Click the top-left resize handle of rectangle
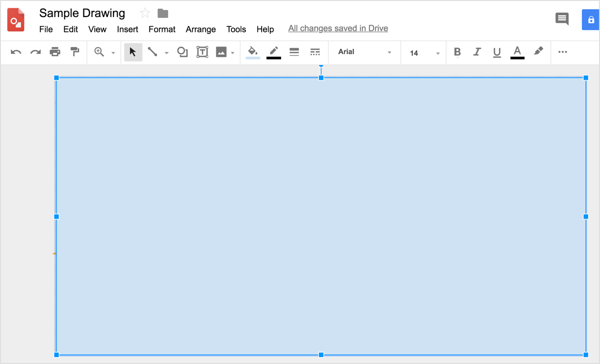The height and width of the screenshot is (364, 600). point(56,77)
